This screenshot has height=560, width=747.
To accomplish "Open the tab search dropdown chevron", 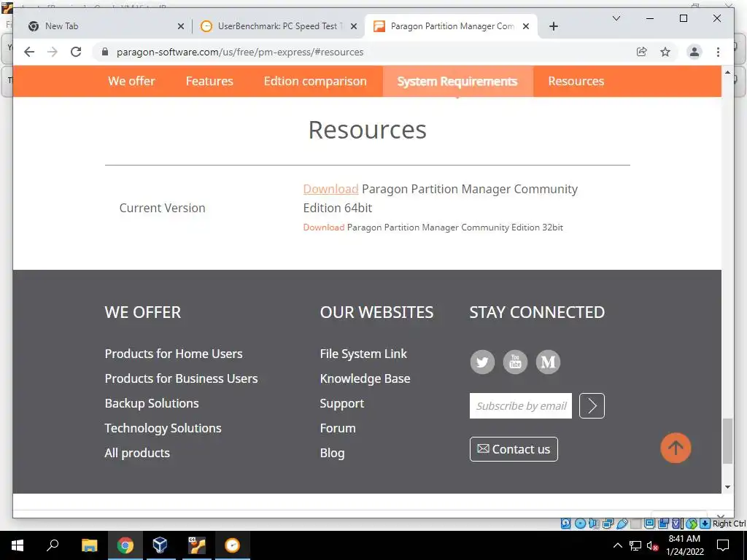I will 616,18.
